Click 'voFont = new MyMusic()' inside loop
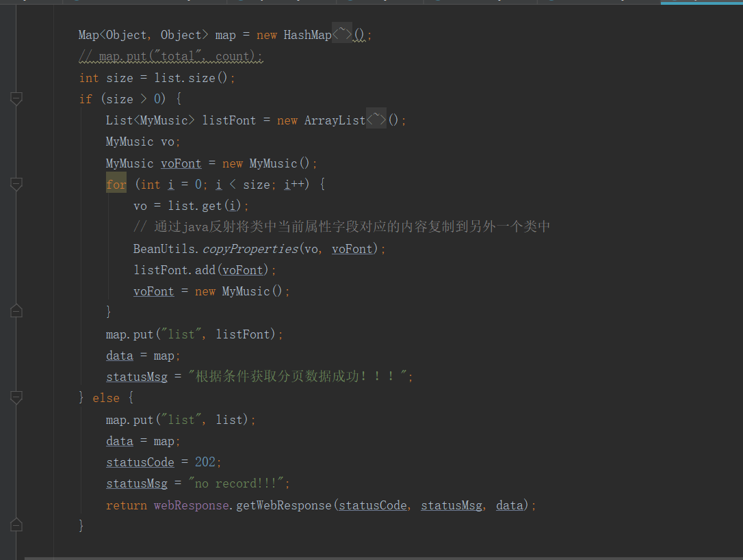Screen dimensions: 743x560 (211, 291)
